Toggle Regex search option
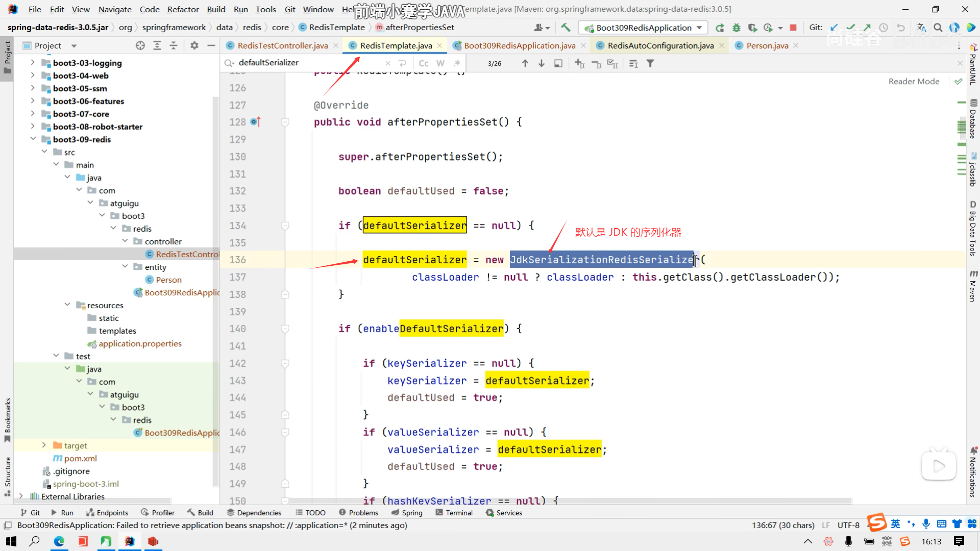 coord(457,63)
